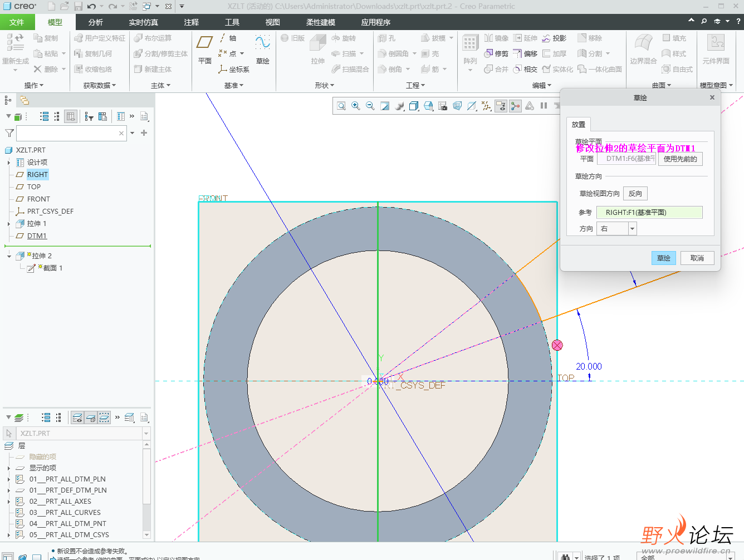Click the 反向 flip direction button
744x560 pixels.
pyautogui.click(x=635, y=193)
